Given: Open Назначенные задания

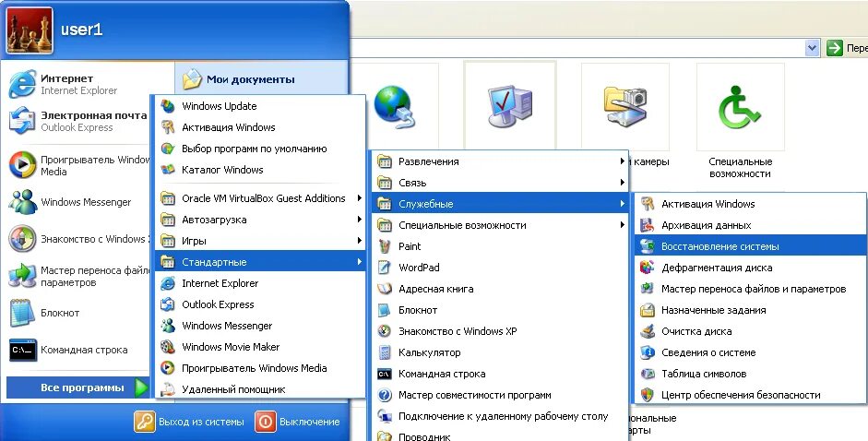Looking at the screenshot, I should [751, 310].
